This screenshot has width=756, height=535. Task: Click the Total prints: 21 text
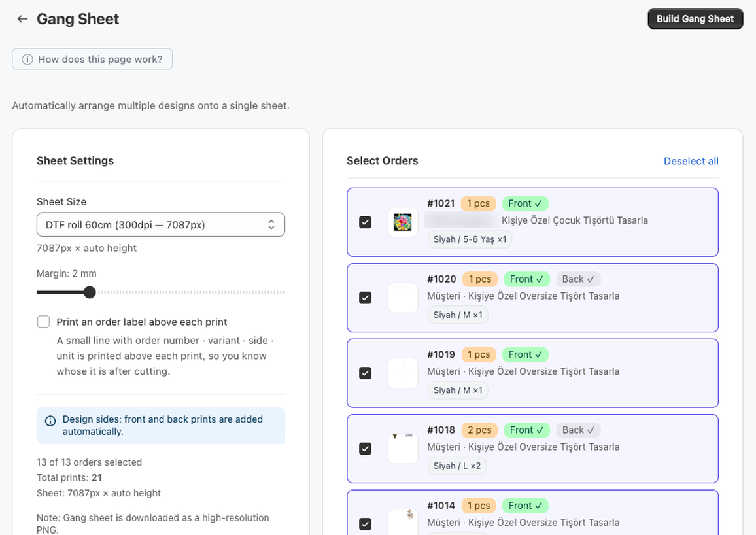[x=69, y=477]
